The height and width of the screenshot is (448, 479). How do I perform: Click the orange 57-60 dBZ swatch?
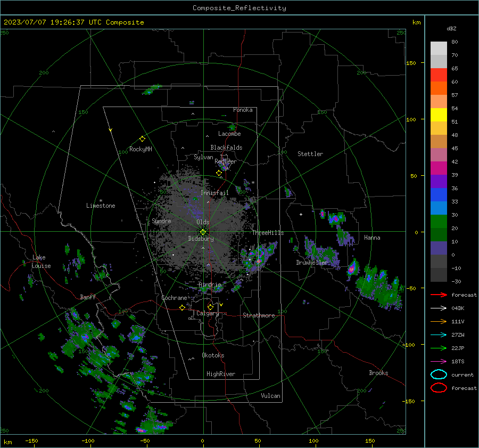click(x=439, y=88)
